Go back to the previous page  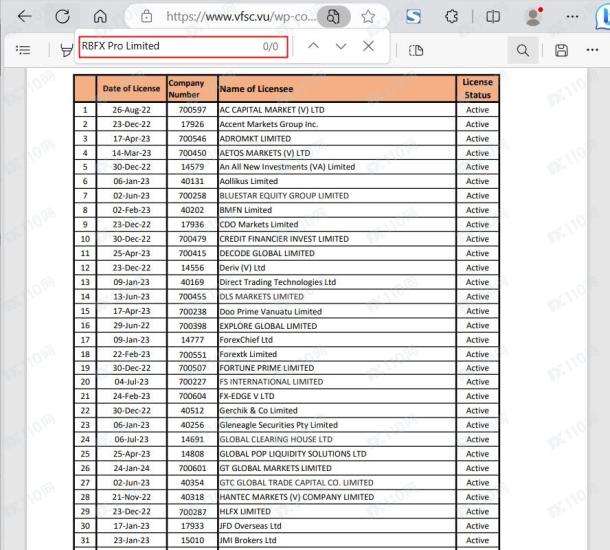pyautogui.click(x=25, y=16)
